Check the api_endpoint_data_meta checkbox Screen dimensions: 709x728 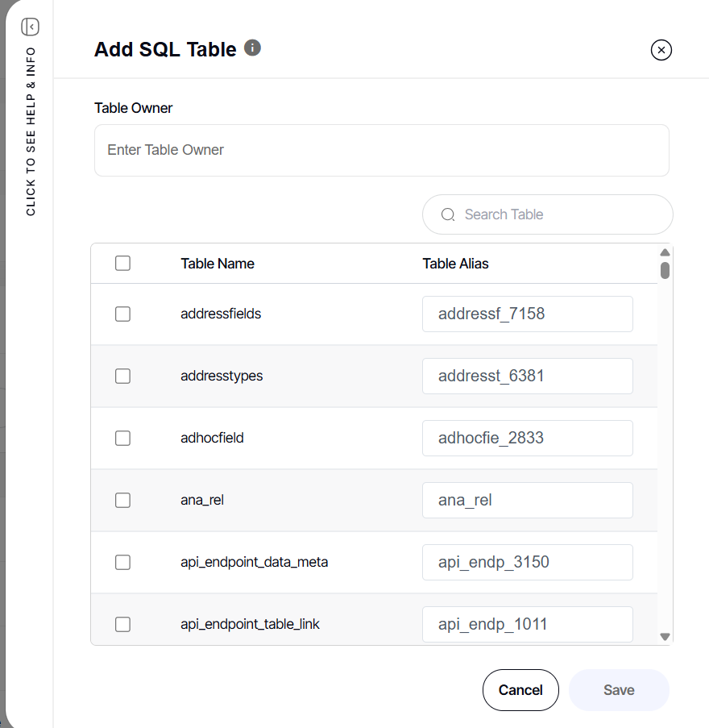tap(122, 562)
